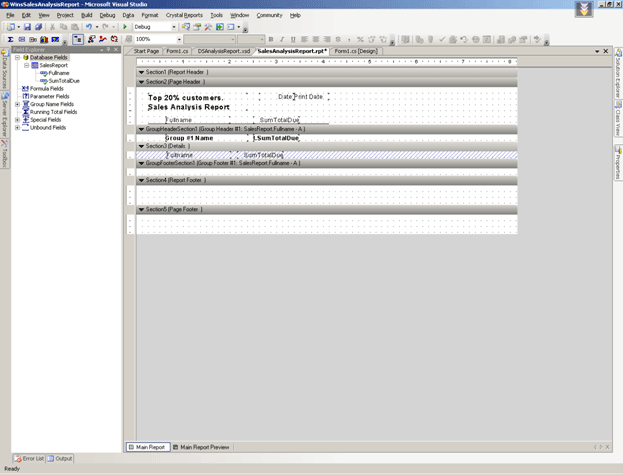Collapse the SalesReport table node
Image resolution: width=623 pixels, height=475 pixels.
26,65
